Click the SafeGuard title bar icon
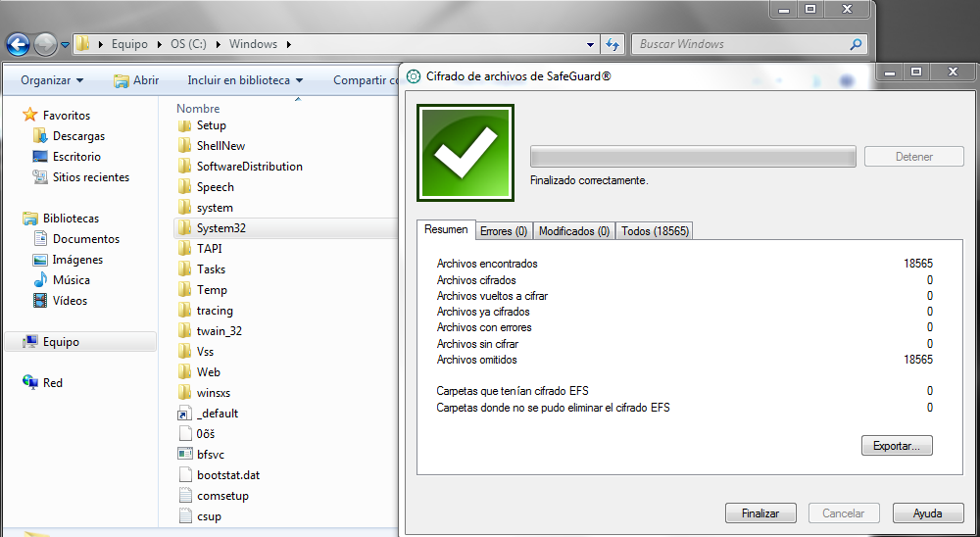This screenshot has width=980, height=537. (414, 76)
